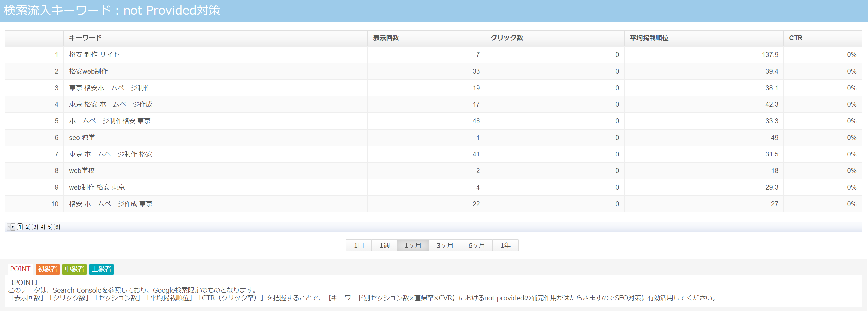Click the previous page arrow icon
The width and height of the screenshot is (868, 311).
pos(8,227)
